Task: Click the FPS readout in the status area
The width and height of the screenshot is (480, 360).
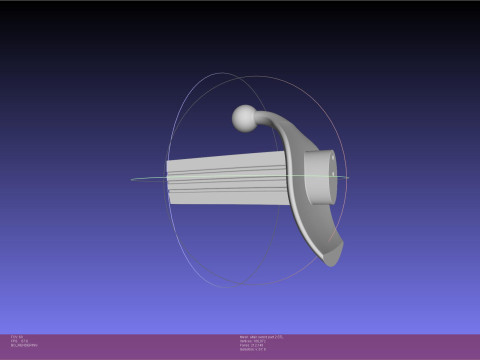Action: [x=19, y=341]
